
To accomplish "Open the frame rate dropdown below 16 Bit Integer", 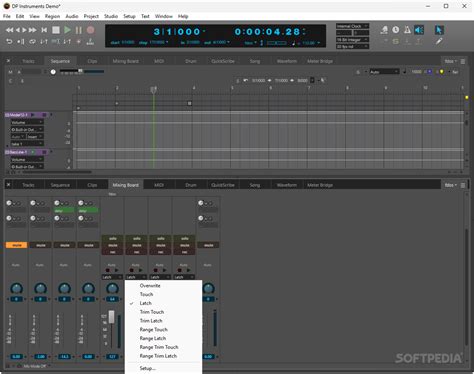I will [352, 47].
